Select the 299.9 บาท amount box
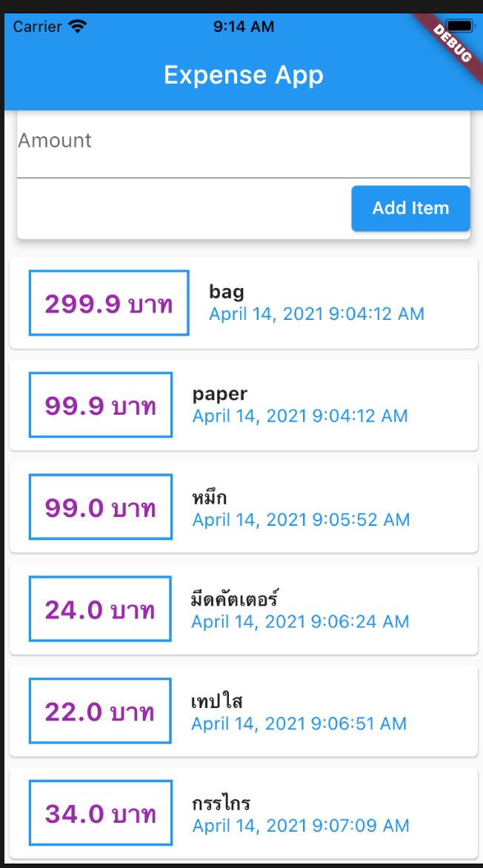Image resolution: width=483 pixels, height=868 pixels. click(109, 303)
